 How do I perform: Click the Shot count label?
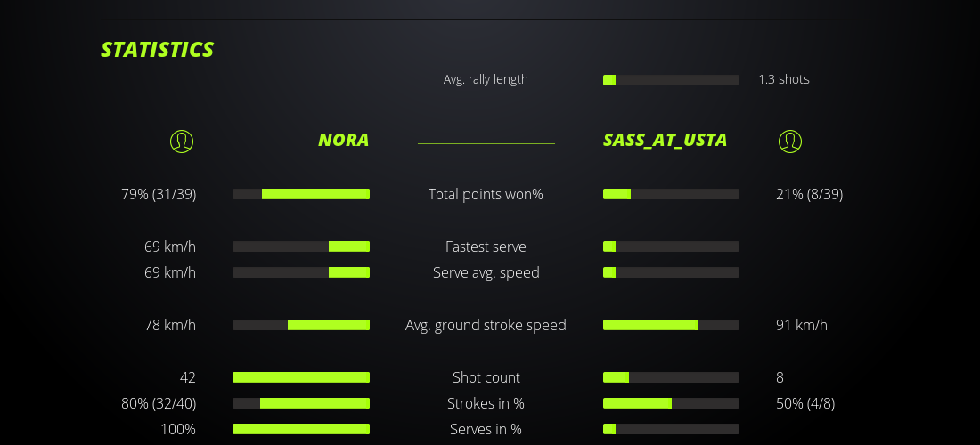(486, 377)
